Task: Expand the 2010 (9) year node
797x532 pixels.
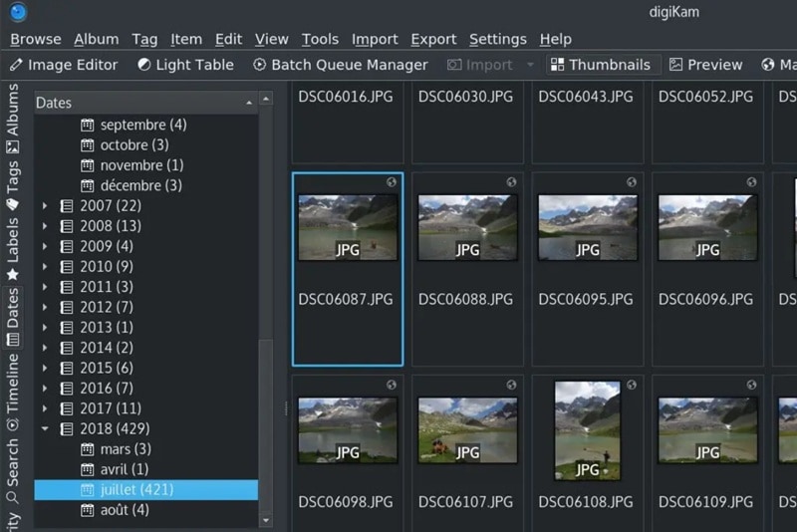Action: [x=45, y=267]
